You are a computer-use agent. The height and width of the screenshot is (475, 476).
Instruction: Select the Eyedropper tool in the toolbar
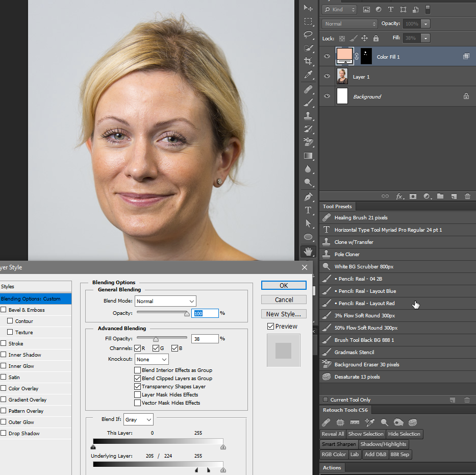(x=308, y=75)
